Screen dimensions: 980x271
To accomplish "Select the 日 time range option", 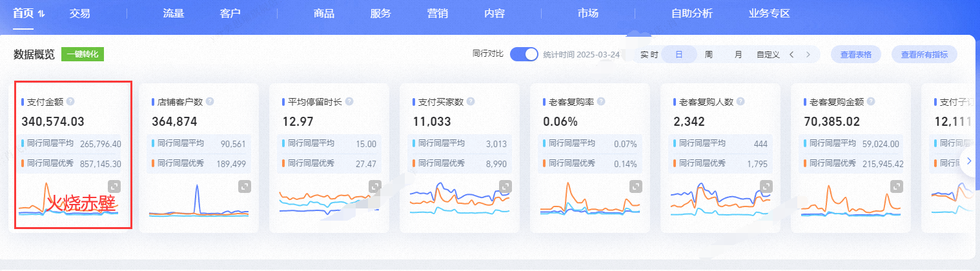I will tap(679, 54).
